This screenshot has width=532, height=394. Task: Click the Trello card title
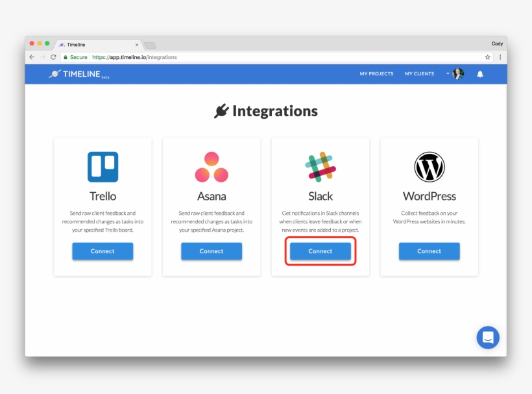103,196
